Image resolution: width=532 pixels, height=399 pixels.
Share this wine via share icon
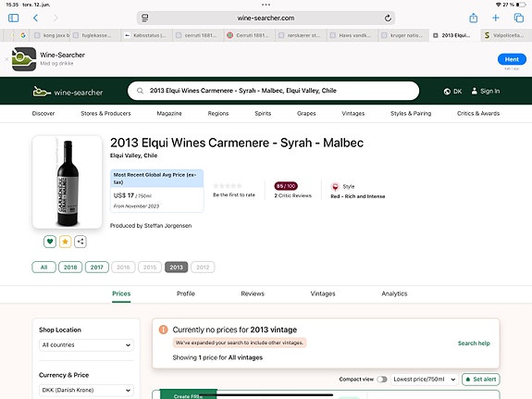pos(80,242)
